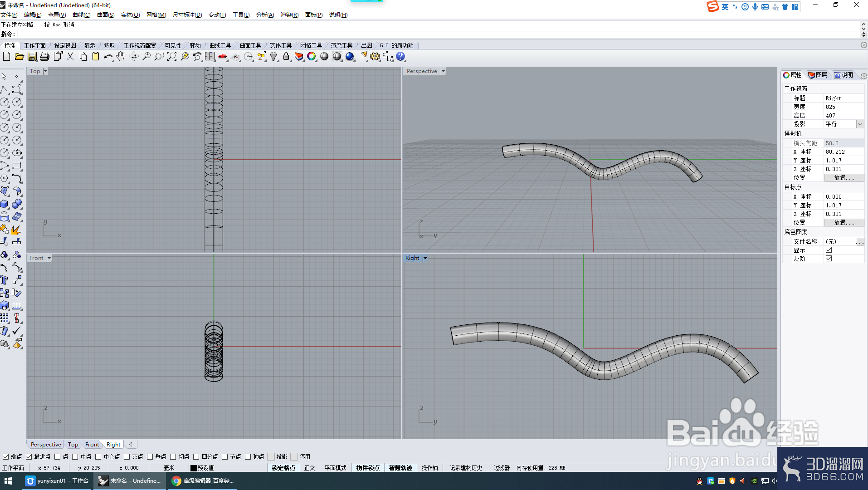
Task: Select the Boolean union spheres tool
Action: [x=17, y=204]
